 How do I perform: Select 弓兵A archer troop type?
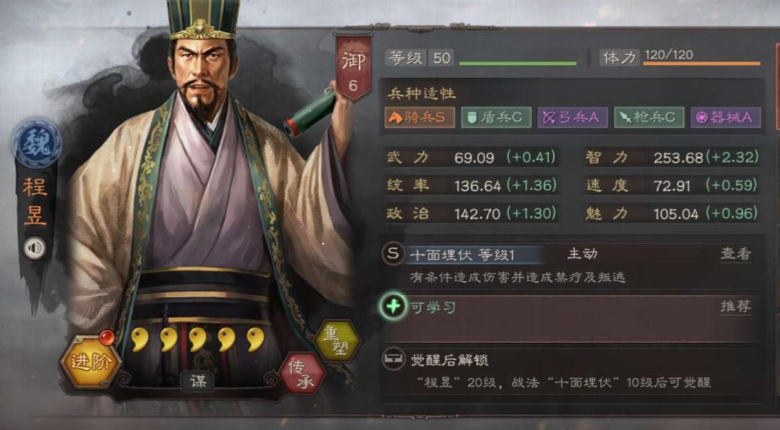[x=573, y=118]
